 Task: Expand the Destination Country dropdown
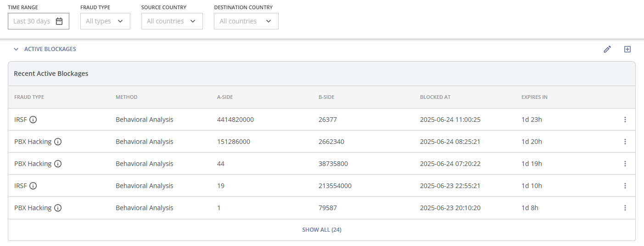(246, 21)
